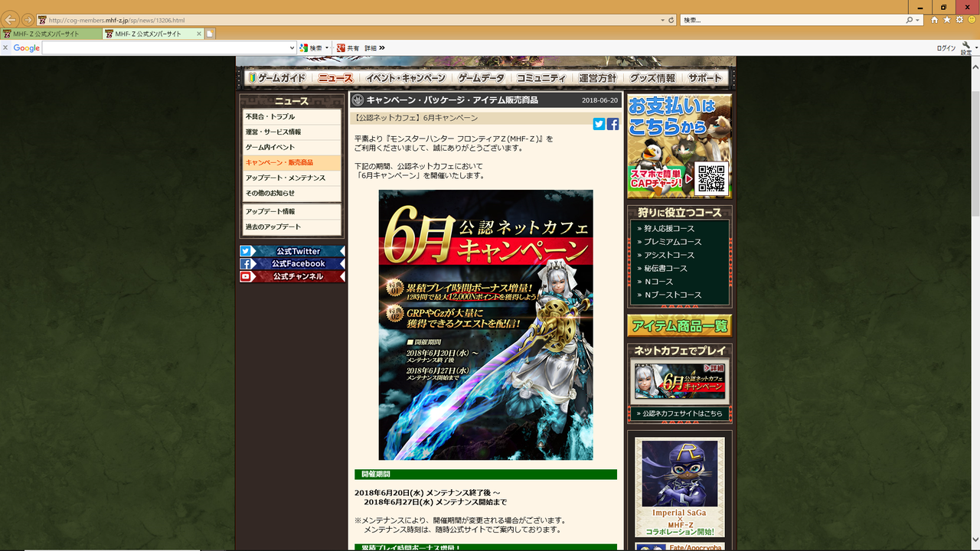This screenshot has height=551, width=980.
Task: Click the 6月キャンペーン main banner image
Action: point(485,325)
